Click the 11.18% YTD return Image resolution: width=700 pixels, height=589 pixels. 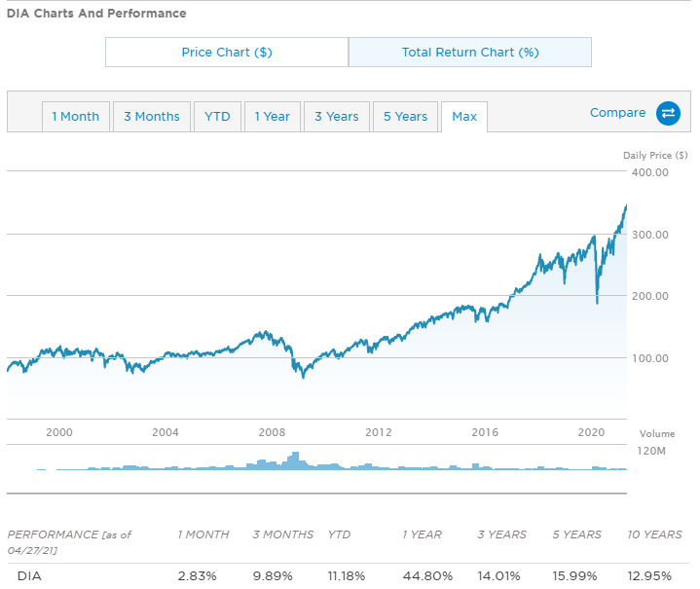tap(347, 576)
